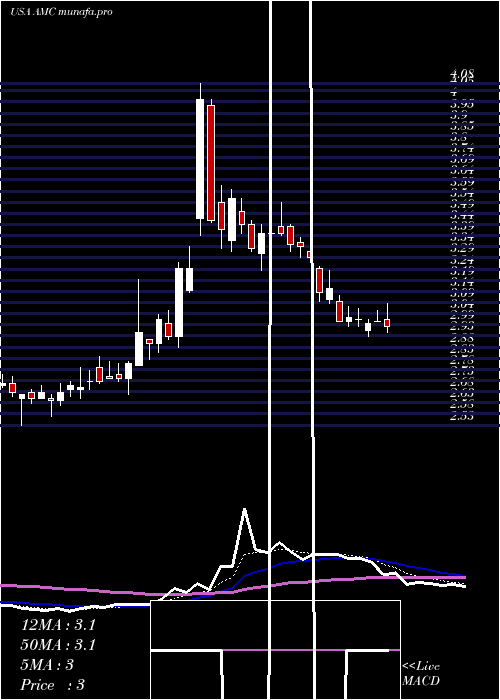
Task: Open the "<<Live MACD" label
Action: [421, 674]
